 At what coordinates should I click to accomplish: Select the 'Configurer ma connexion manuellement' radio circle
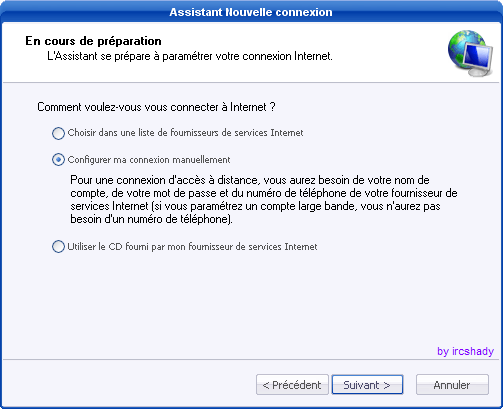tap(58, 160)
